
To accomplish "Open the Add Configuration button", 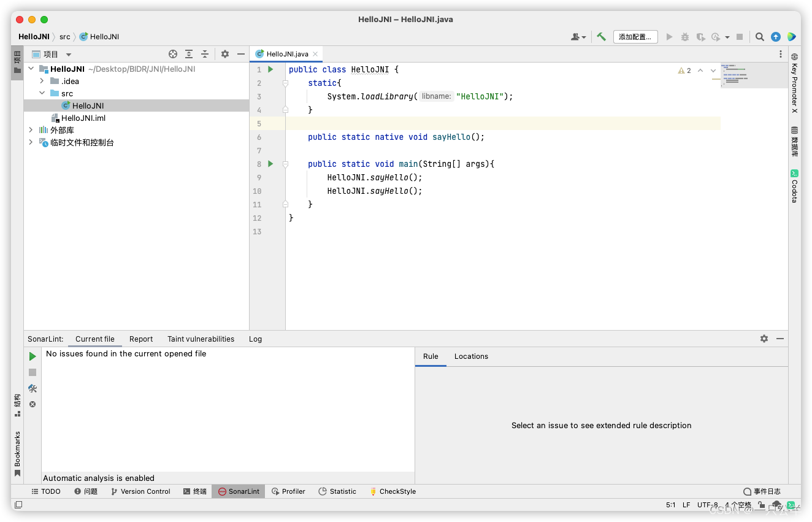I will tap(635, 37).
